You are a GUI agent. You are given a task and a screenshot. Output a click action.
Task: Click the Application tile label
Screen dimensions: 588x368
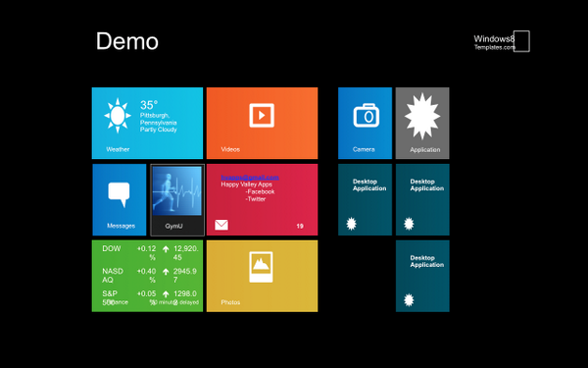coord(425,149)
